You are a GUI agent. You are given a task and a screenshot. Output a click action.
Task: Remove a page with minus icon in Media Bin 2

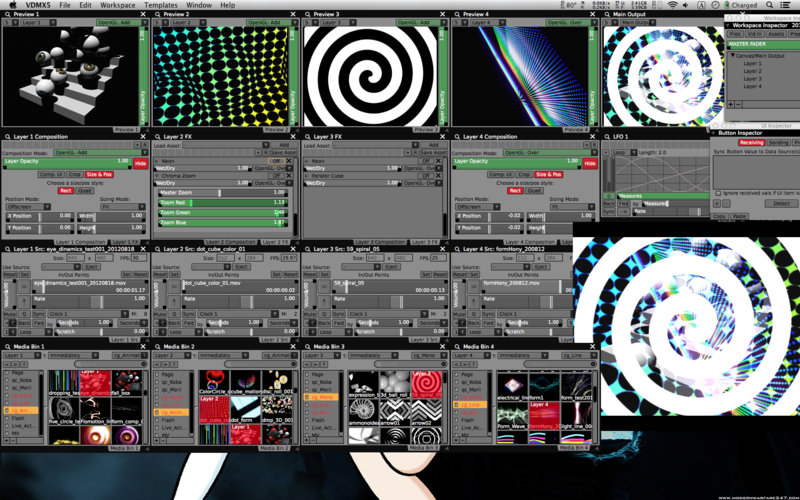coord(163,440)
